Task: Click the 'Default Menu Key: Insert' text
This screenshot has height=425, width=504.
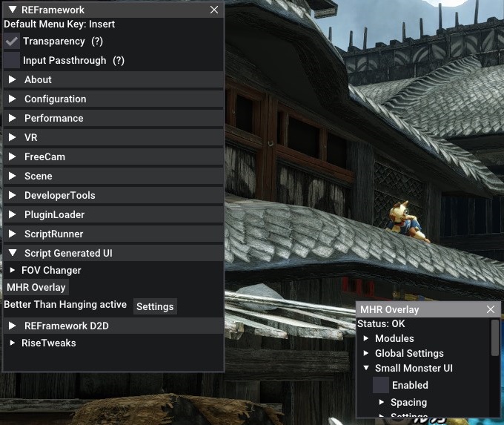Action: tap(59, 24)
